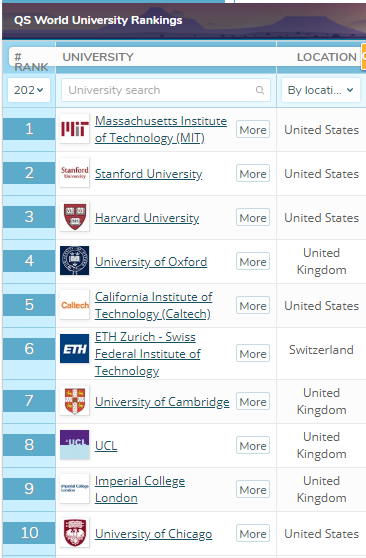Open Massachusetts Institute of Technology link

pos(161,129)
